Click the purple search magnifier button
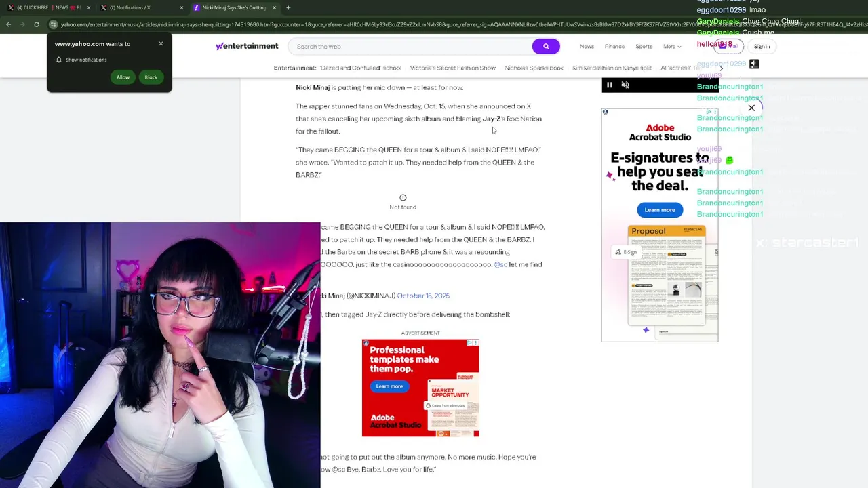 click(x=546, y=46)
